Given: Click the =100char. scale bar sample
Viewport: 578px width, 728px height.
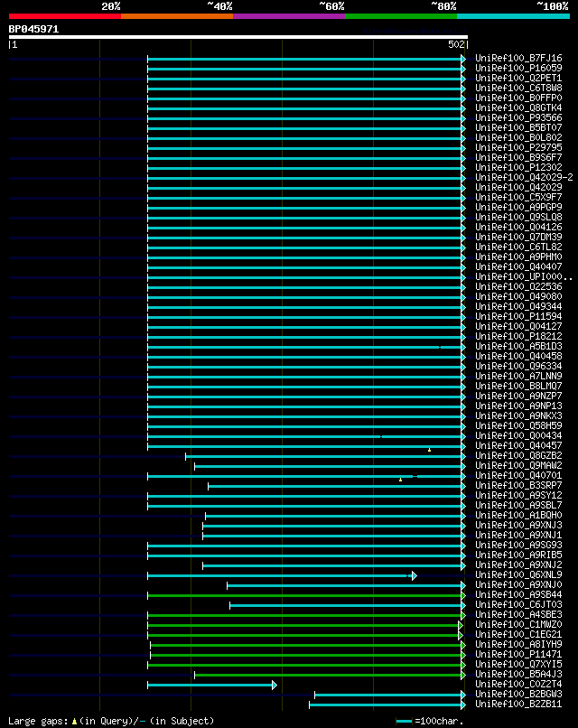Looking at the screenshot, I should tap(404, 722).
